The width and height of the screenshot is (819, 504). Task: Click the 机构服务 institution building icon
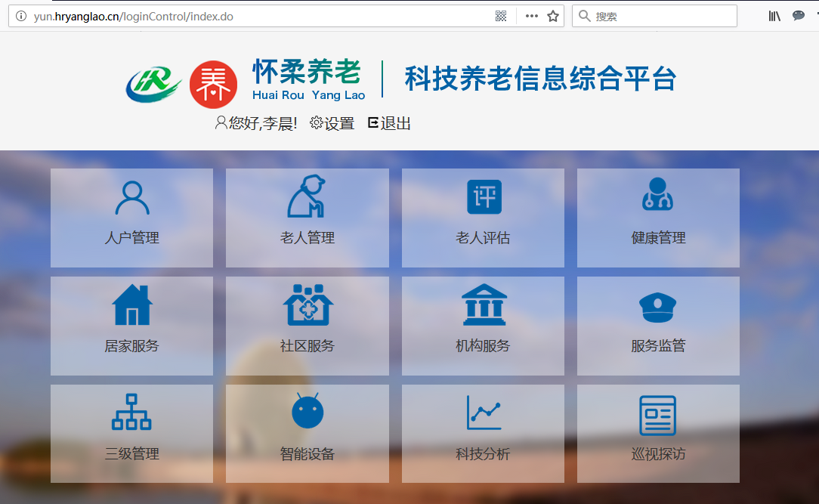(x=484, y=305)
